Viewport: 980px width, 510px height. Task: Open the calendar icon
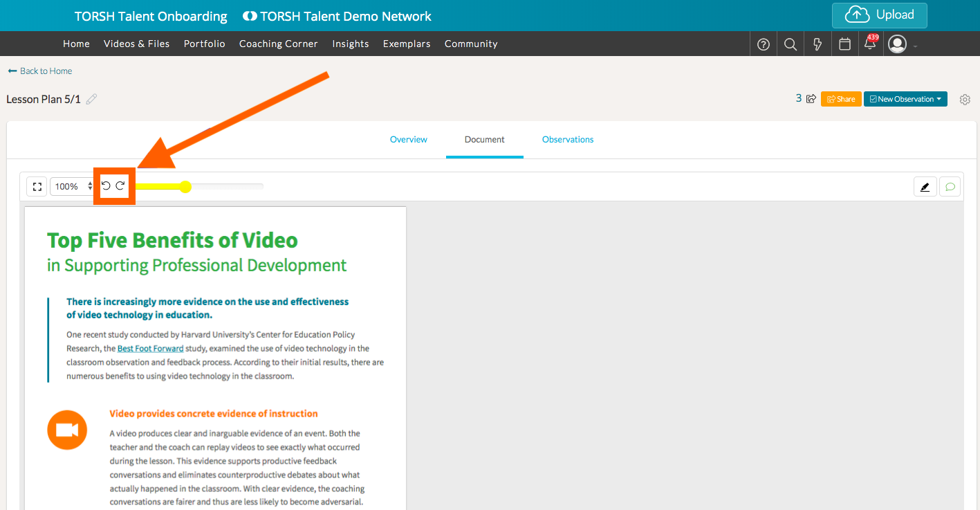844,44
